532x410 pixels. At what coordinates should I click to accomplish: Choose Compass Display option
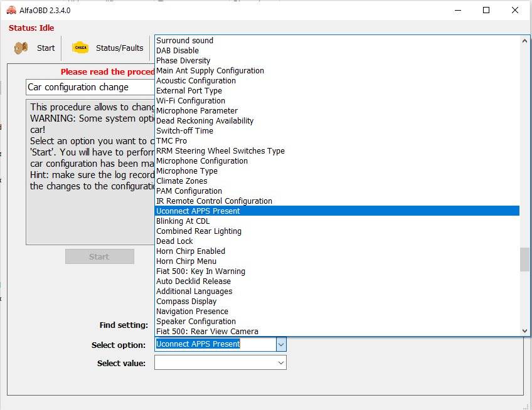(x=337, y=301)
